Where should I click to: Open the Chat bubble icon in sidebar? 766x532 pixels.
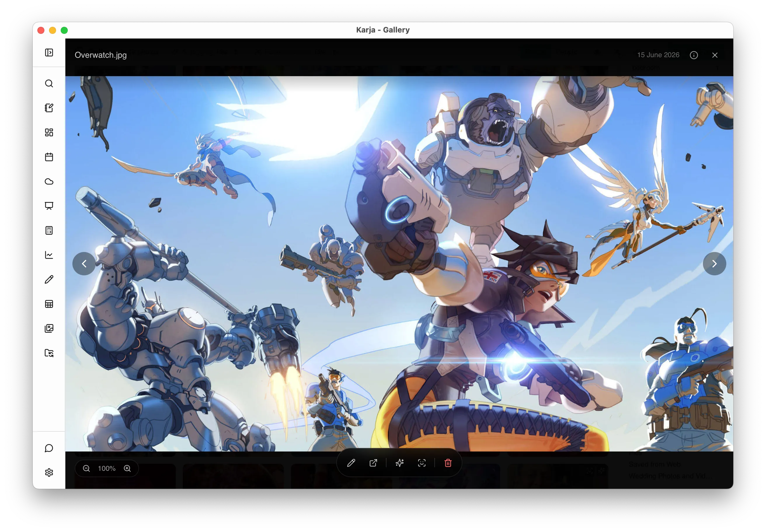(49, 448)
